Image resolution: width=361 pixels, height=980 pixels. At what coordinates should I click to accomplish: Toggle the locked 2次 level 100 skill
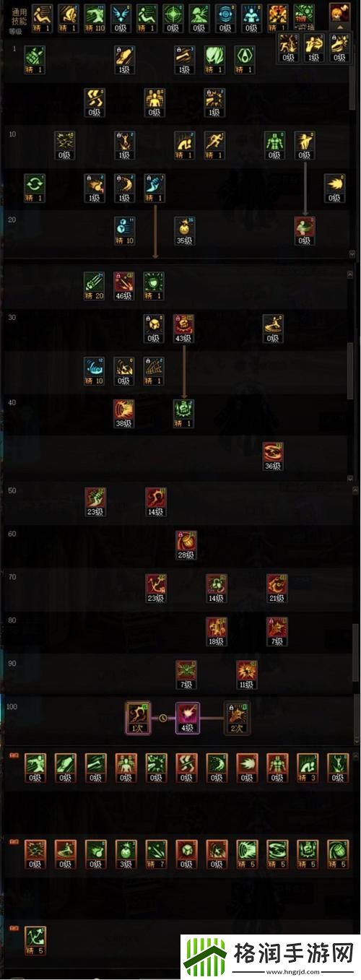pos(237,717)
